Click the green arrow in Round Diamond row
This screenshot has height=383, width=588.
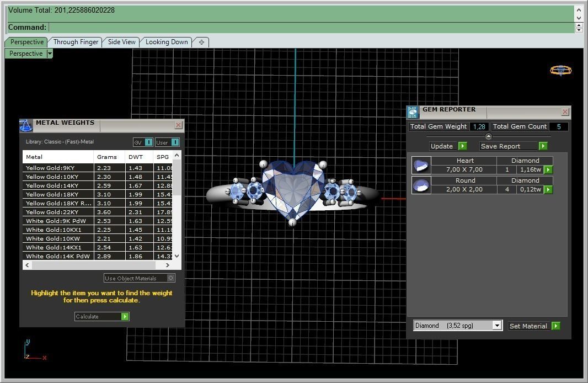548,189
